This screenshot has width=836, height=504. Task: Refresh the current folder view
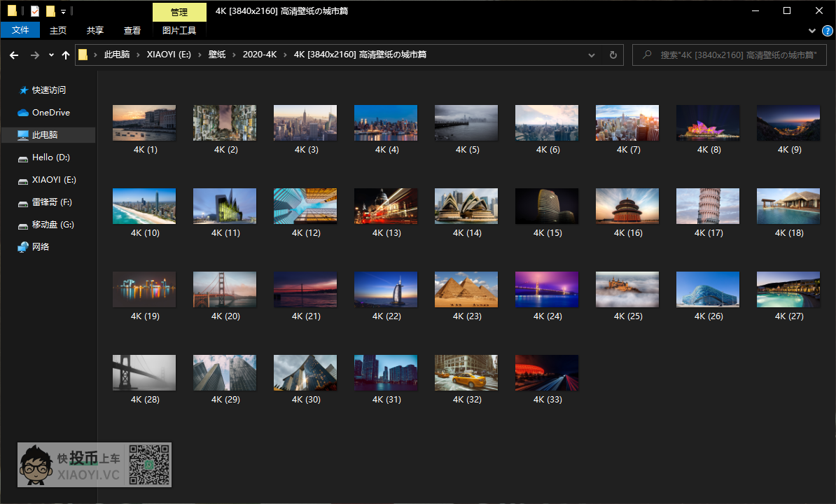[613, 55]
